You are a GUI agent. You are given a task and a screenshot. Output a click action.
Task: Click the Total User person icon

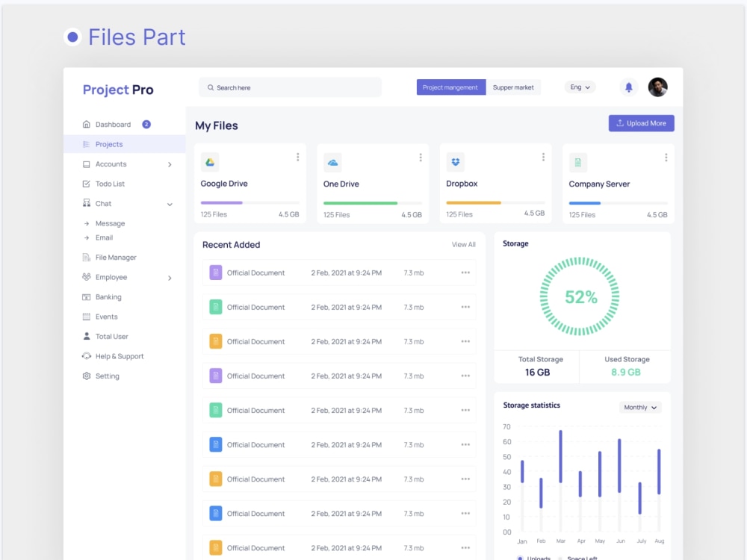point(86,336)
